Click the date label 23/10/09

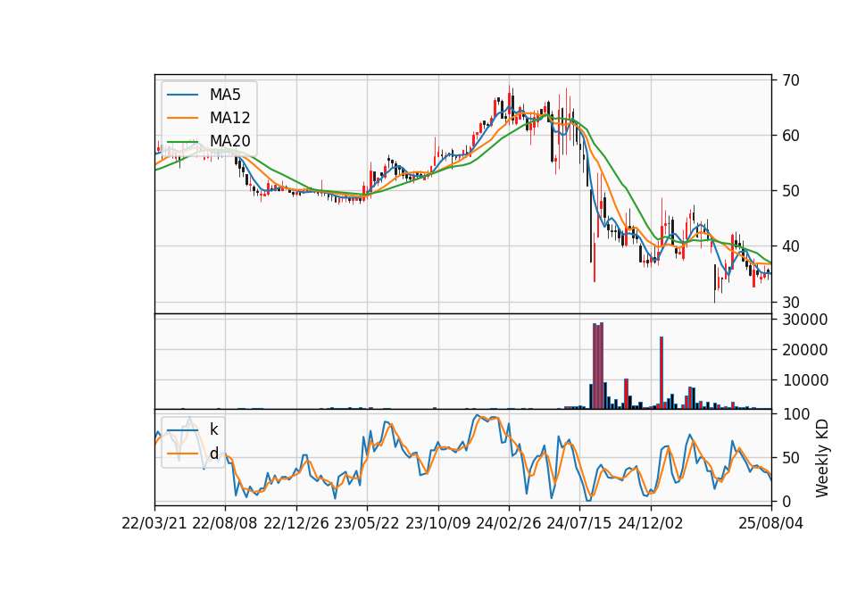coord(437,523)
